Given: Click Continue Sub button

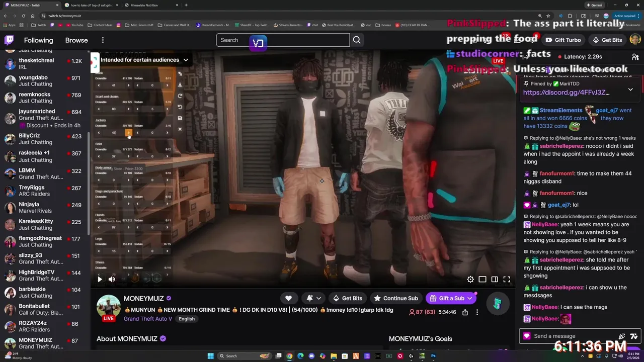Looking at the screenshot, I should coord(396,298).
